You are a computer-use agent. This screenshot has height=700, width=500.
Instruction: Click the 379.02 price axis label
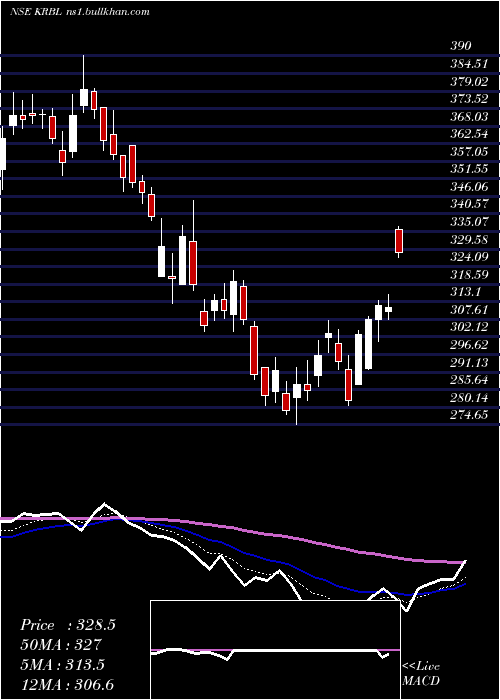pos(469,82)
